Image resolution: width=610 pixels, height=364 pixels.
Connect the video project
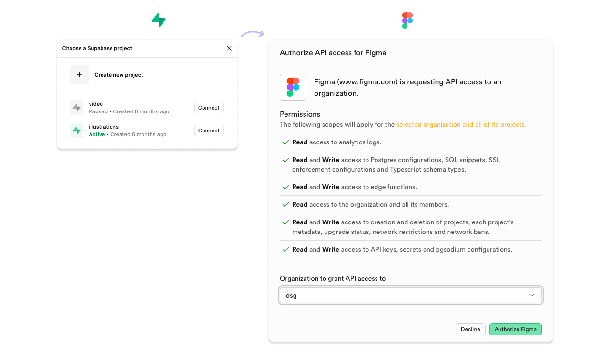(x=209, y=108)
